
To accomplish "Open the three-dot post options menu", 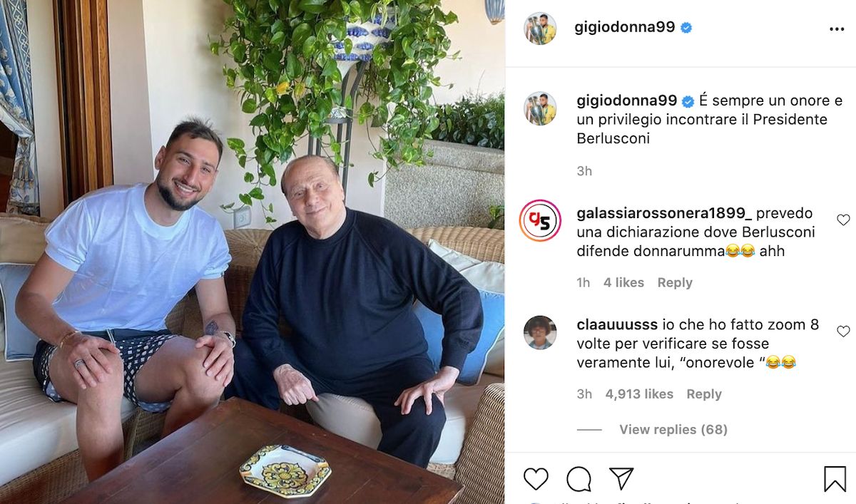I will tap(837, 29).
